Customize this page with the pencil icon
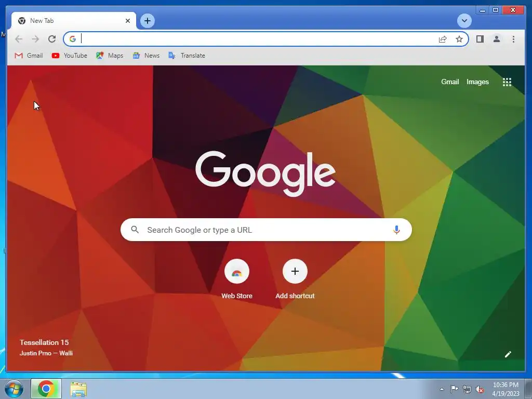The image size is (532, 399). (x=508, y=354)
